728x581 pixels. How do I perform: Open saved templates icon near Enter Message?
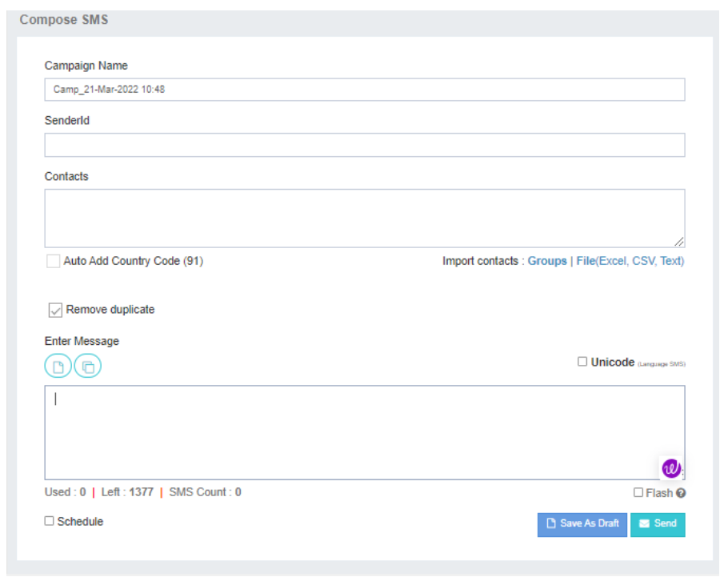[x=87, y=366]
